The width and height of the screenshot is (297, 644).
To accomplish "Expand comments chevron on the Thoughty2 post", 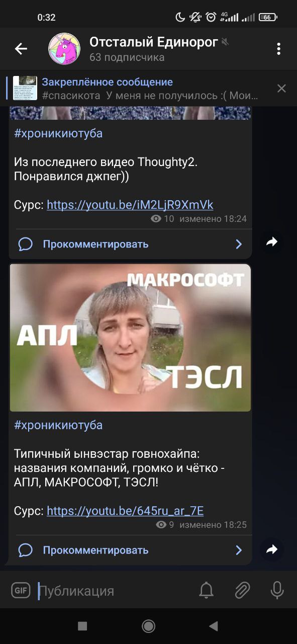I will click(239, 245).
